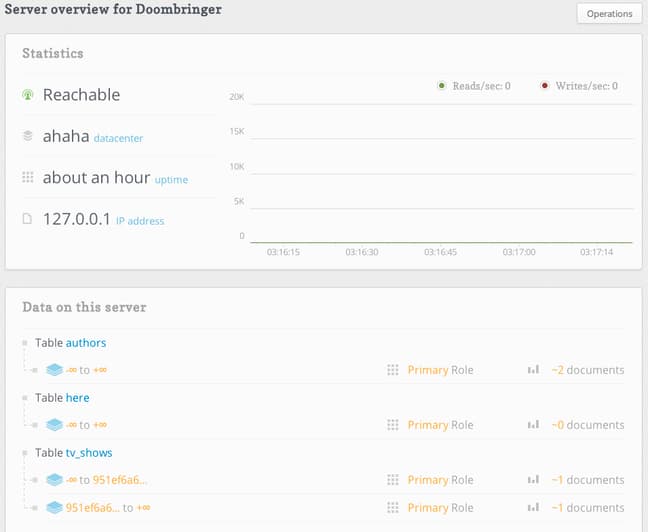The height and width of the screenshot is (532, 648).
Task: Click the '951ef6a6... to +∞' shard range
Action: click(108, 507)
